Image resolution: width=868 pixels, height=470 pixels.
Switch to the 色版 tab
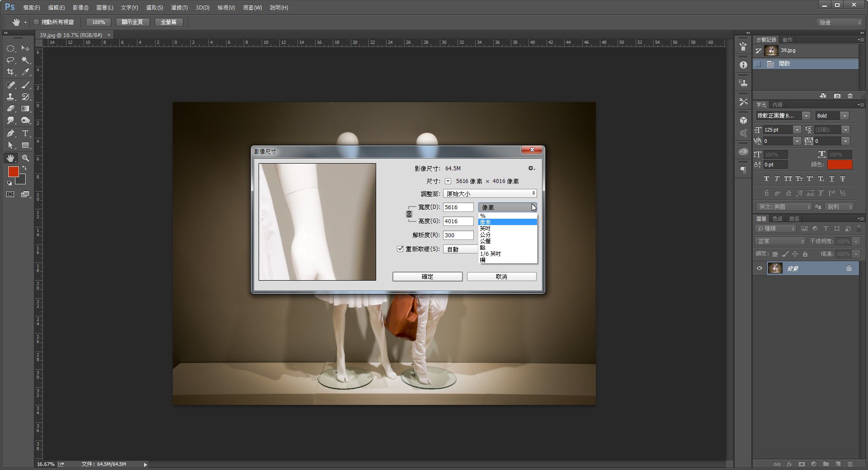778,219
